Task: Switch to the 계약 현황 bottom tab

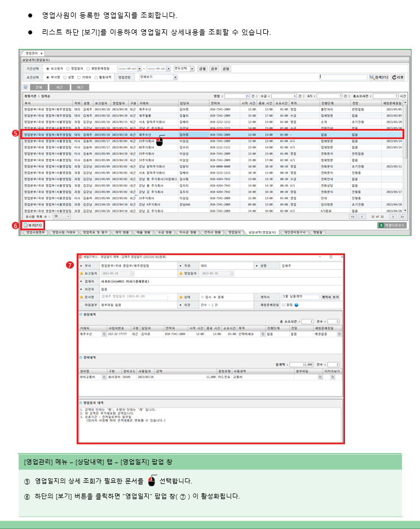Action: coord(122,233)
